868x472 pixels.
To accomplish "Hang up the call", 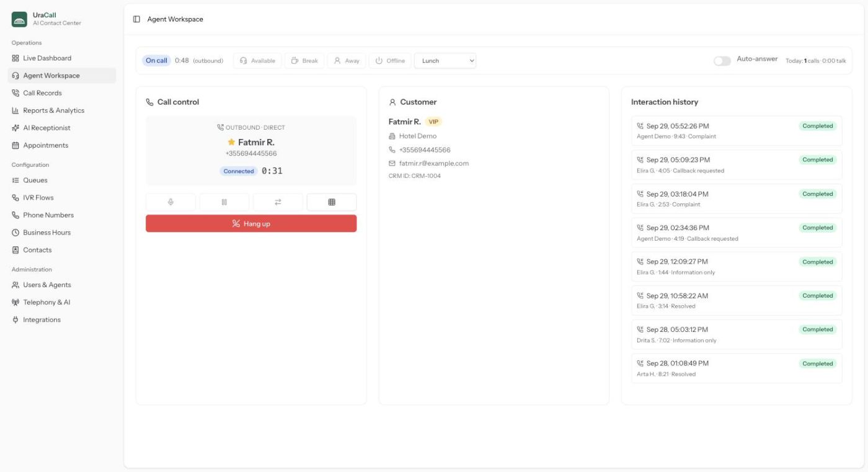I will 251,223.
